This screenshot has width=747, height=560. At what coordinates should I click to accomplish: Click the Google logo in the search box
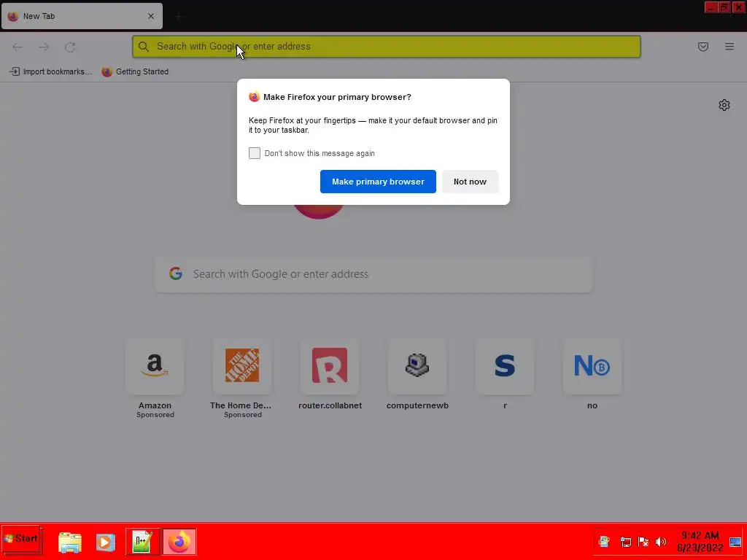coord(176,273)
